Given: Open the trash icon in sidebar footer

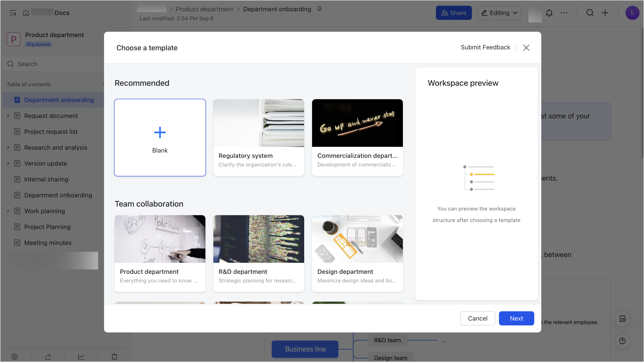Looking at the screenshot, I should (x=114, y=356).
